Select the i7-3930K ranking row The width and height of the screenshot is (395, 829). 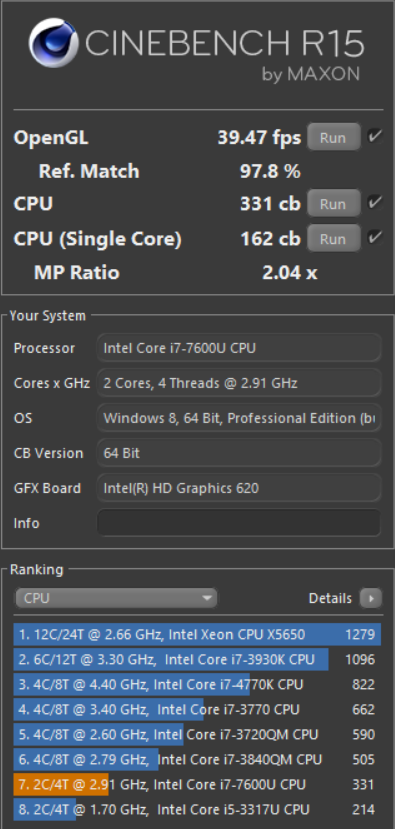197,659
